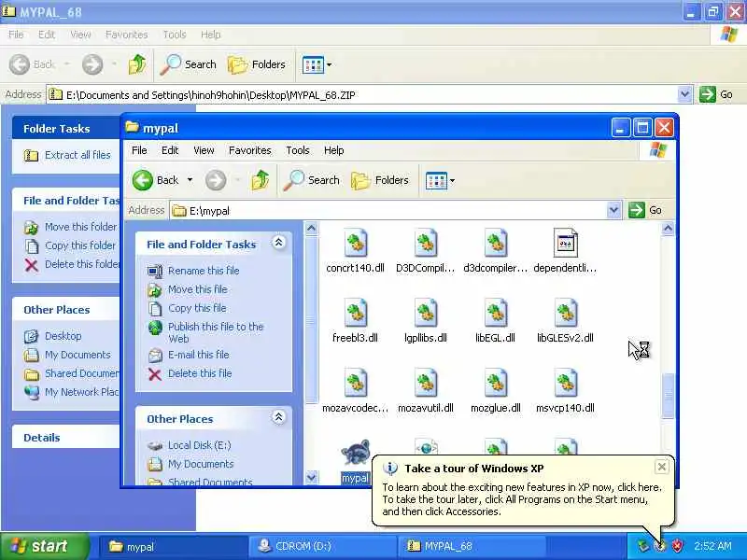Click task pane scroll down arrow
Image resolution: width=747 pixels, height=560 pixels.
pos(311,477)
